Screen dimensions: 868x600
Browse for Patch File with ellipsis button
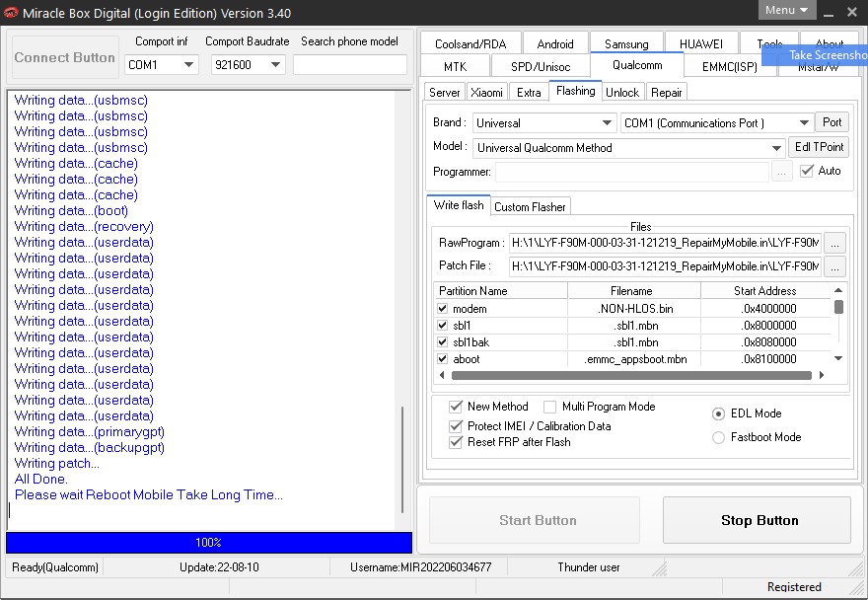tap(834, 266)
